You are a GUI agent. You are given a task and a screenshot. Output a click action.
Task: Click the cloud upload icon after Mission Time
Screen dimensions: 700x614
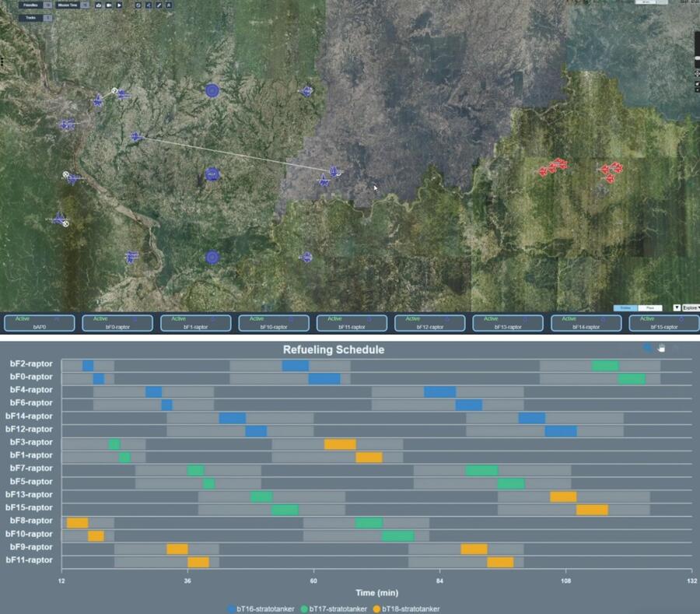pos(98,5)
